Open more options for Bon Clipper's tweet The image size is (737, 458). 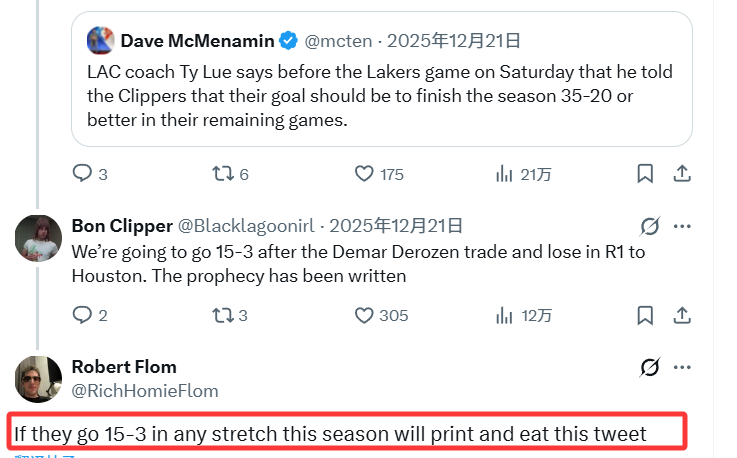[x=683, y=226]
